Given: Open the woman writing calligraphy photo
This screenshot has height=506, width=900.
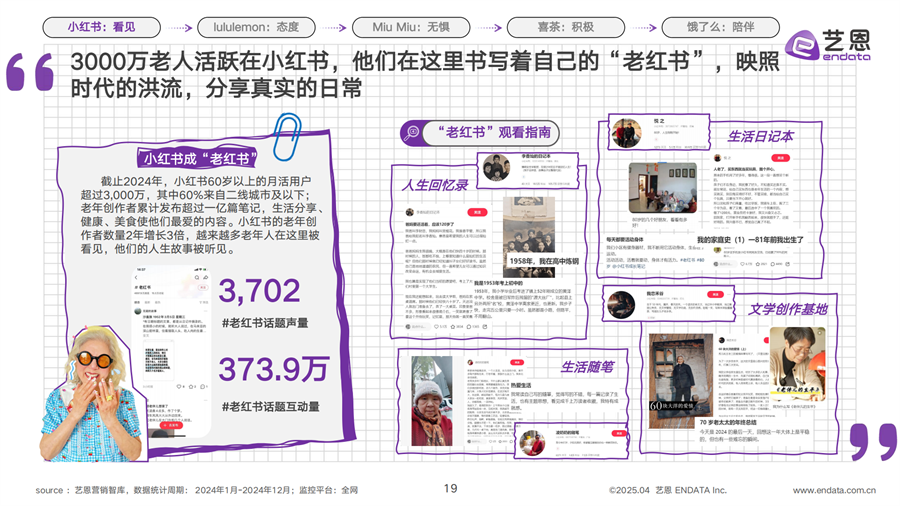Looking at the screenshot, I should [x=798, y=364].
